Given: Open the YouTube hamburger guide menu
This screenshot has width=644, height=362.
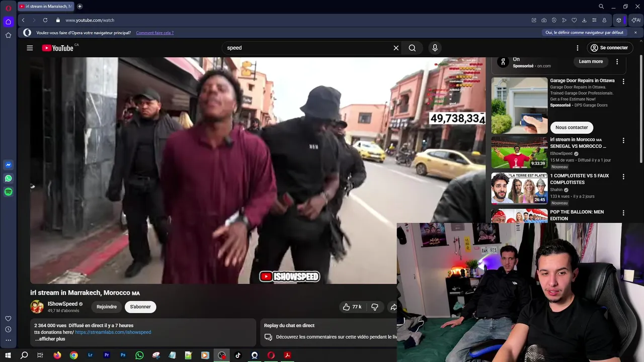Looking at the screenshot, I should coord(30,48).
